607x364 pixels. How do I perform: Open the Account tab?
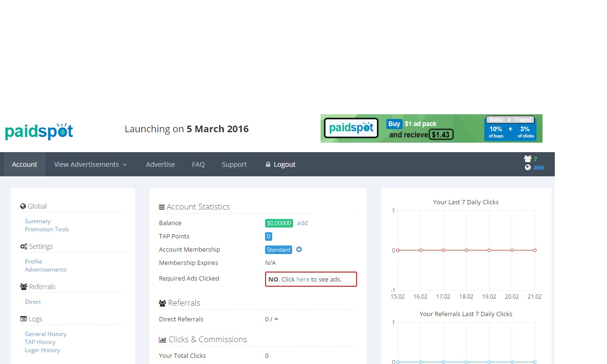[x=25, y=164]
